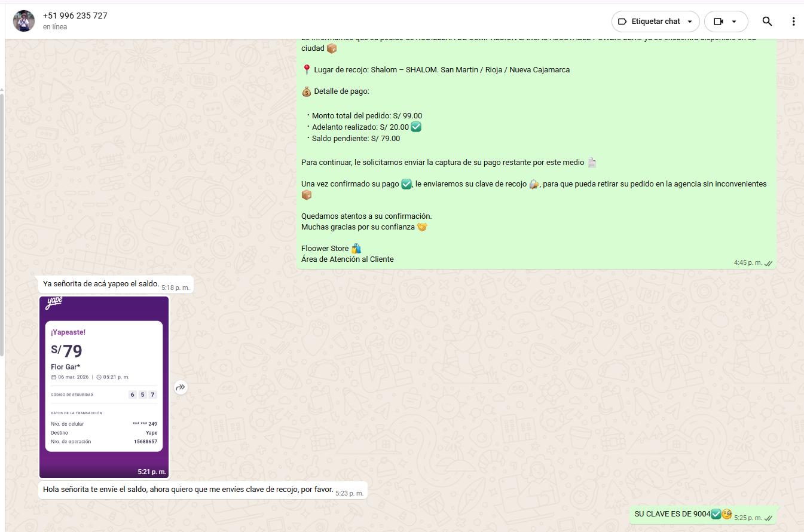Forward the Yape receipt using arrow icon
Image resolution: width=804 pixels, height=532 pixels.
coord(181,388)
